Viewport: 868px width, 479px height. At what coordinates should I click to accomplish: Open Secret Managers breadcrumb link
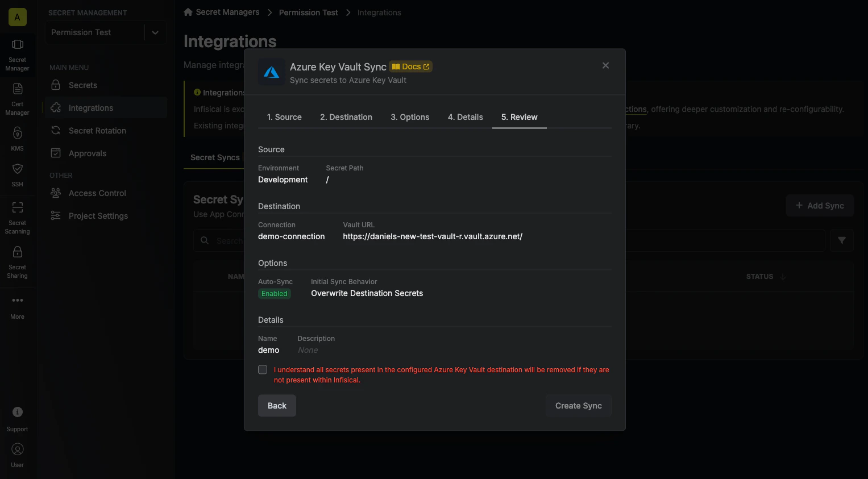coord(227,12)
